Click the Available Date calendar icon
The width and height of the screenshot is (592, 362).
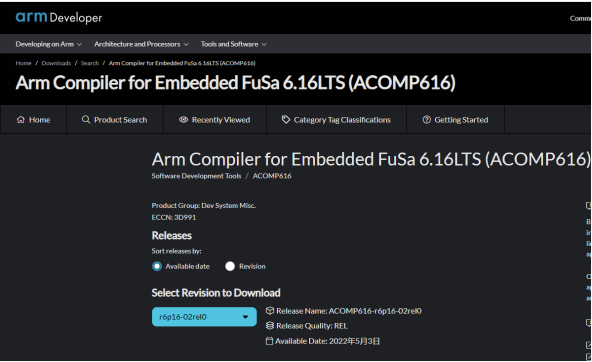pyautogui.click(x=269, y=341)
